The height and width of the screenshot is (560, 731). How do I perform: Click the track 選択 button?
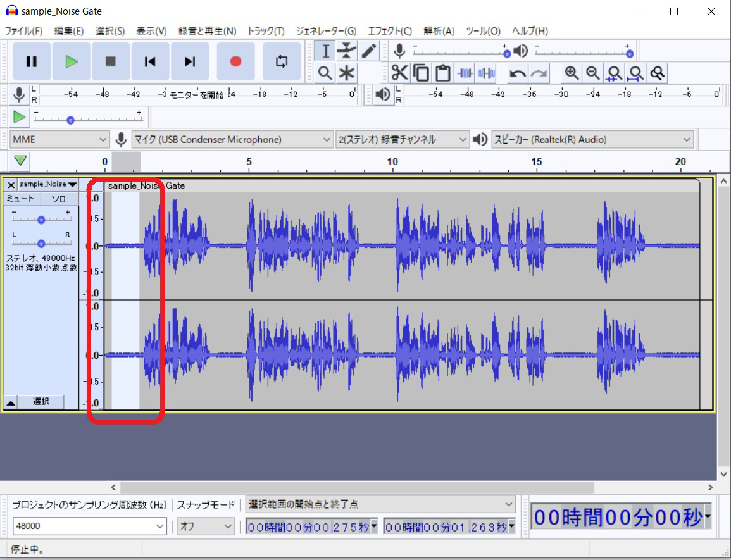[41, 402]
